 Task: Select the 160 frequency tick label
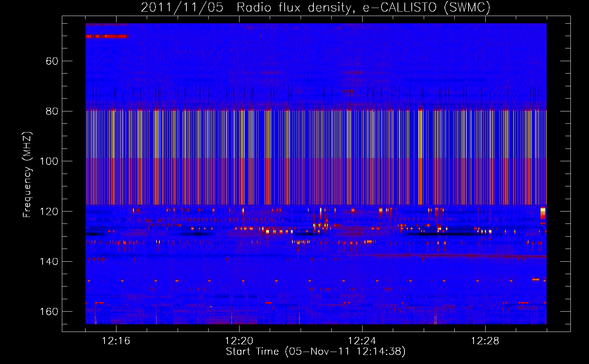(x=49, y=312)
